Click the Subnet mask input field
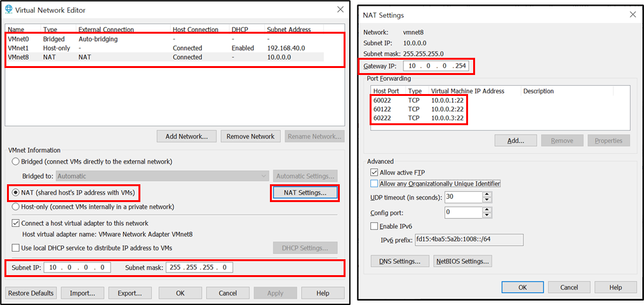644x305 pixels. (x=199, y=268)
